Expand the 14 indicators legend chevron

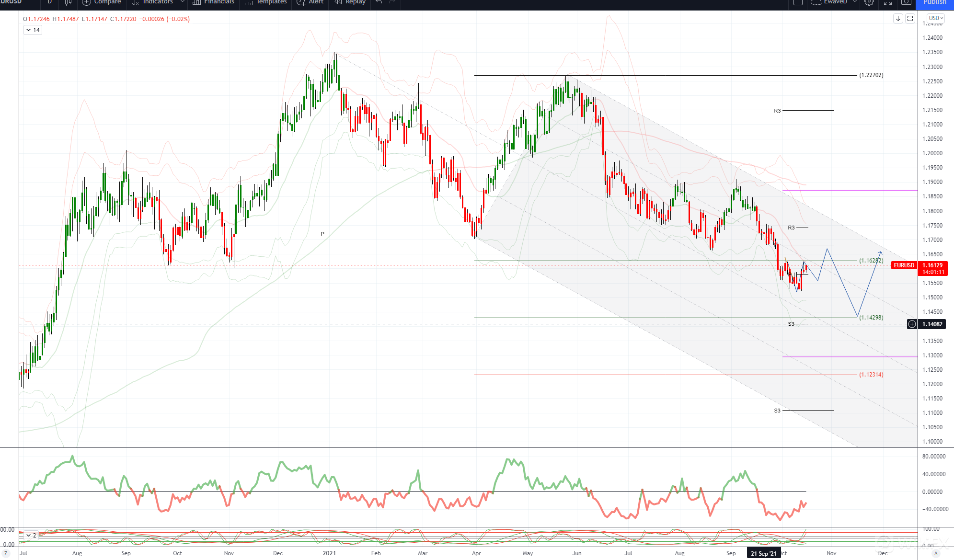[29, 30]
